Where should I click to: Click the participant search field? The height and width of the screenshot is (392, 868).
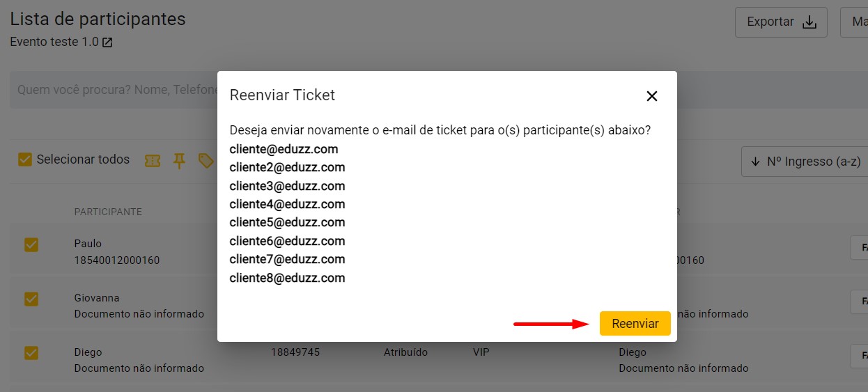click(x=114, y=90)
